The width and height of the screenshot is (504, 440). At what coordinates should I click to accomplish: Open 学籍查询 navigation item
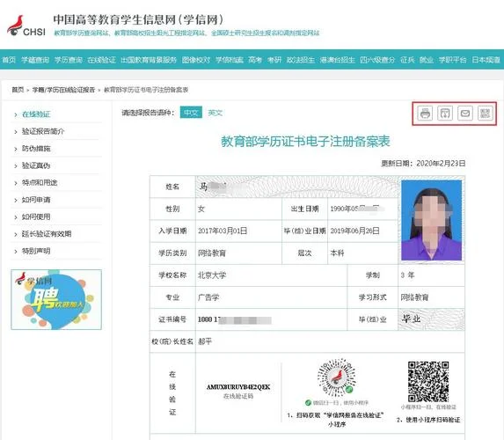coord(35,60)
